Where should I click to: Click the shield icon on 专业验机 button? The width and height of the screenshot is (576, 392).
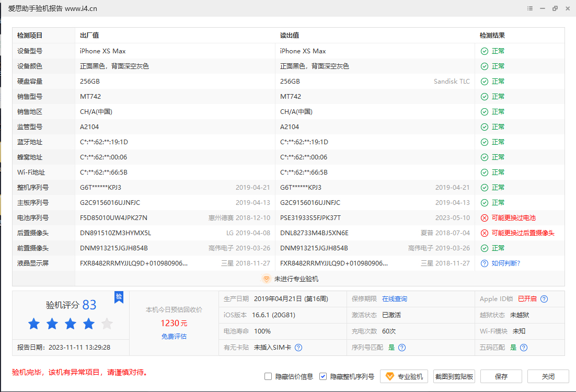click(389, 376)
